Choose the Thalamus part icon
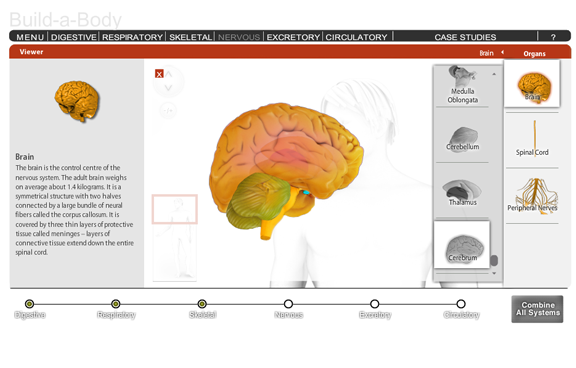The height and width of the screenshot is (368, 576). tap(462, 192)
